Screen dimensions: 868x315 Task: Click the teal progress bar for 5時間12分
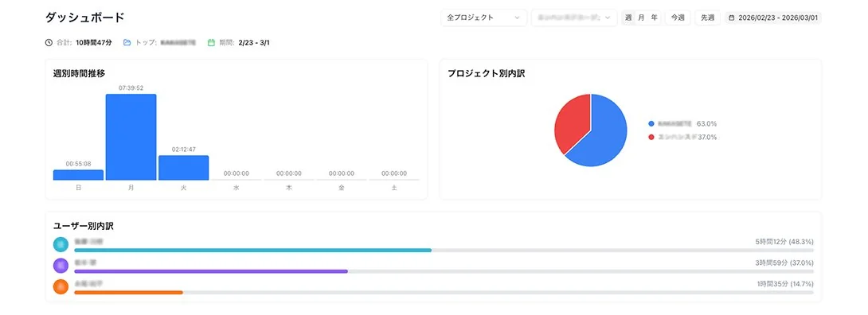click(x=252, y=251)
